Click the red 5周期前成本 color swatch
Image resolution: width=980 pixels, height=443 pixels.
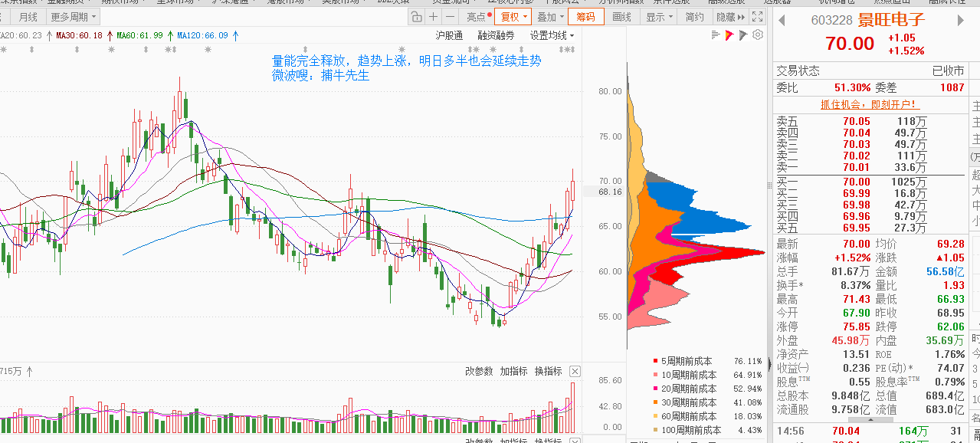tap(654, 361)
